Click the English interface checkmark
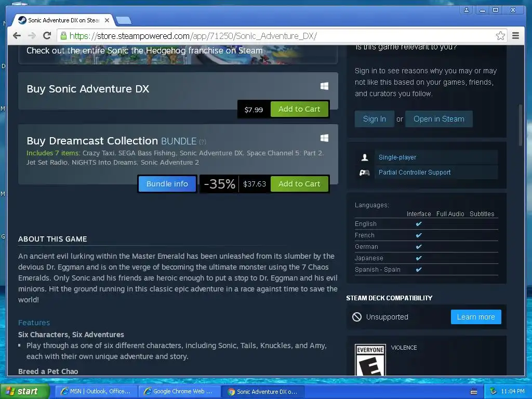 419,224
